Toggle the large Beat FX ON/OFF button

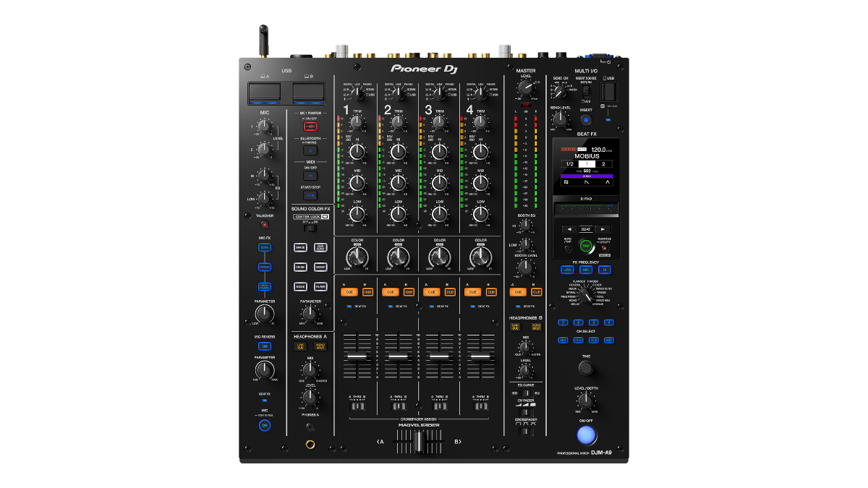[586, 435]
